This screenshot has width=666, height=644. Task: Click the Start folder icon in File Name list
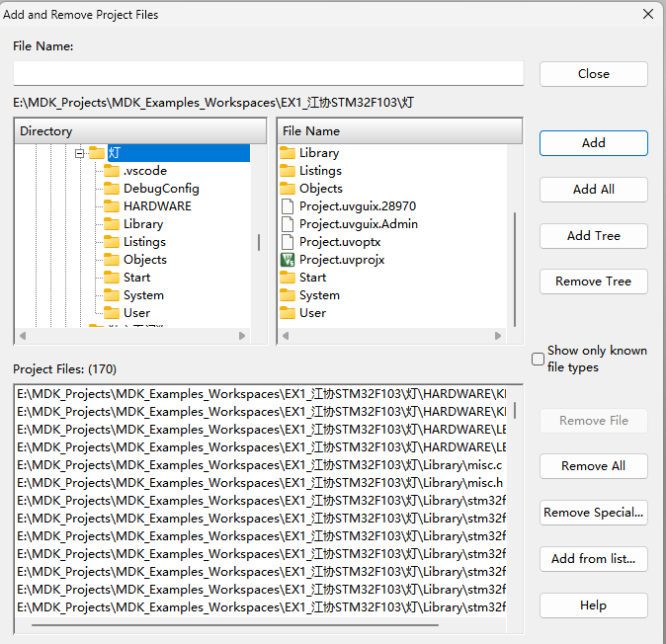click(x=288, y=278)
